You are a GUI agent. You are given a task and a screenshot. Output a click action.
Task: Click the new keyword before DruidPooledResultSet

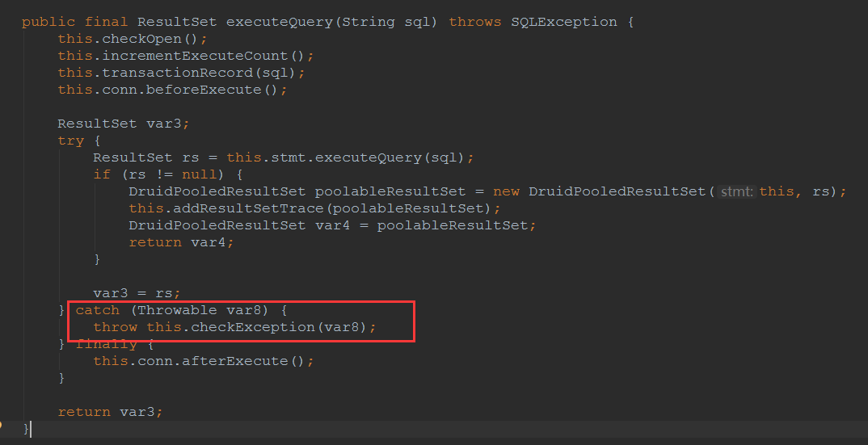coord(507,191)
